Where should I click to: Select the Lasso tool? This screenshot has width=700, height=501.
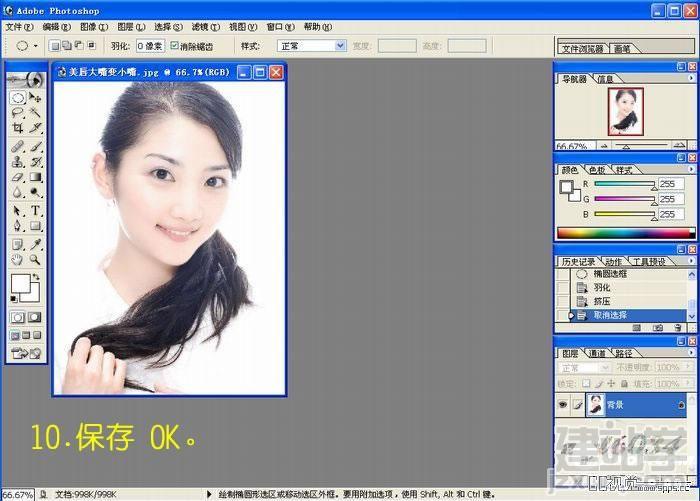[x=18, y=113]
